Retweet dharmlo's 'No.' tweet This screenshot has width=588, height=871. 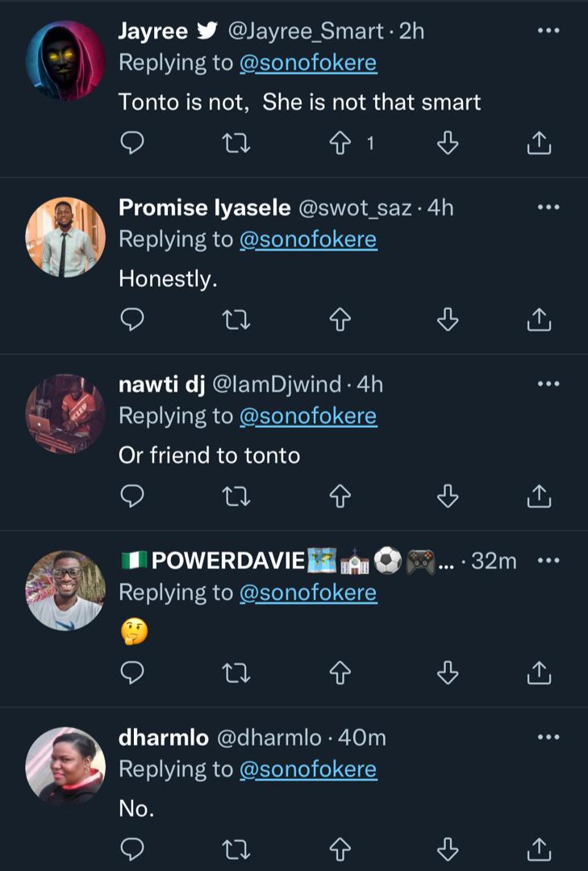236,848
